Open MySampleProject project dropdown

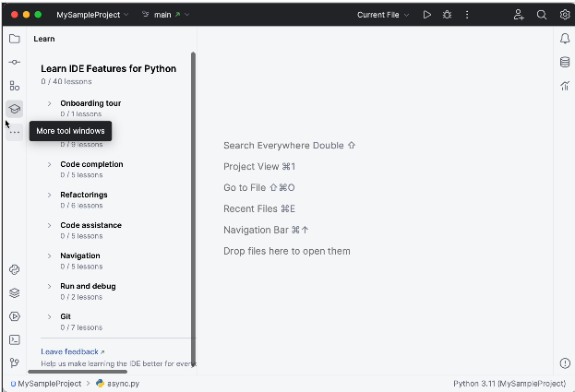pos(92,15)
